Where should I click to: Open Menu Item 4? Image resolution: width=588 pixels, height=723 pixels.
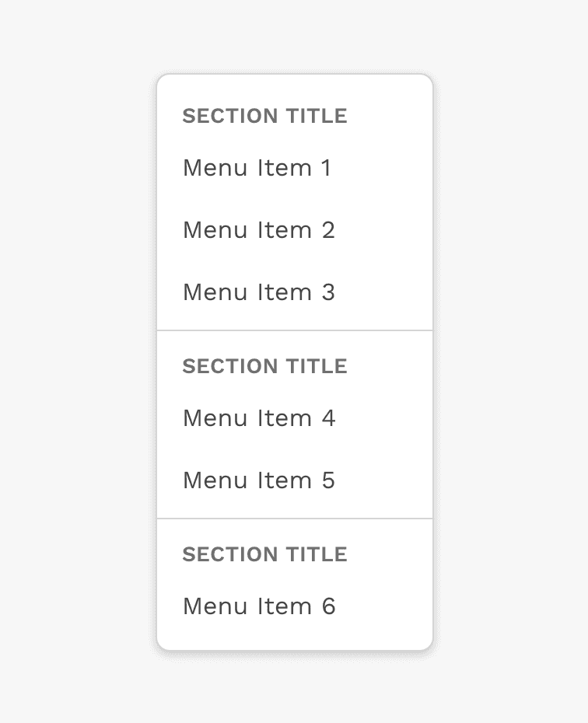click(258, 418)
